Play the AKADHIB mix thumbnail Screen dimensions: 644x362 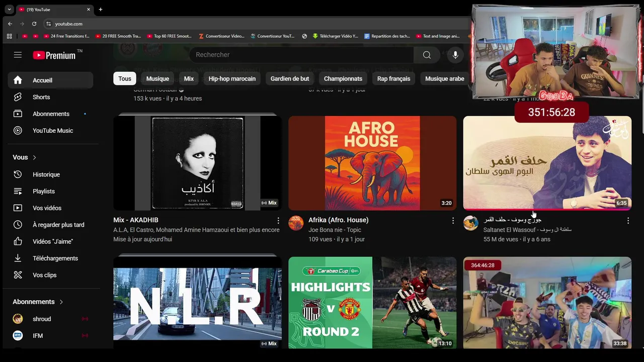(197, 163)
